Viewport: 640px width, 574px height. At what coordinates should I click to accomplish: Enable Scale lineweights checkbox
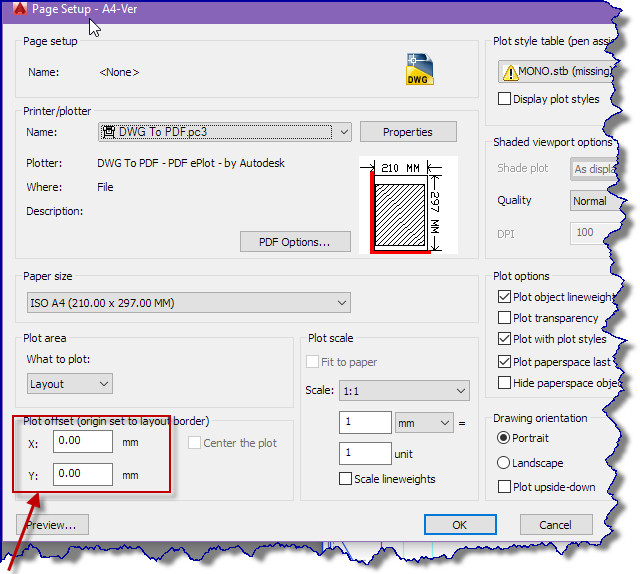click(x=345, y=478)
